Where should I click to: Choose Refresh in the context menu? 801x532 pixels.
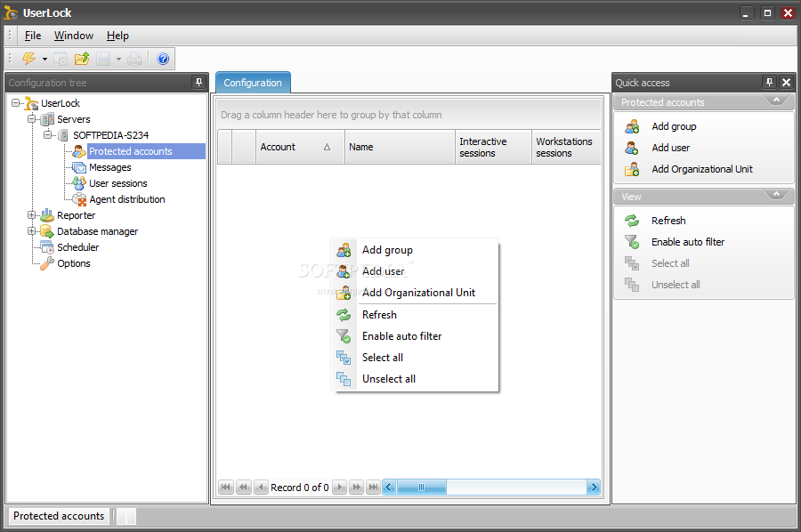(415, 315)
